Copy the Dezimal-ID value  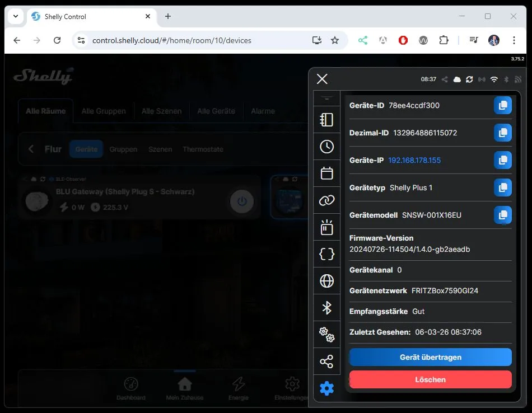point(502,133)
